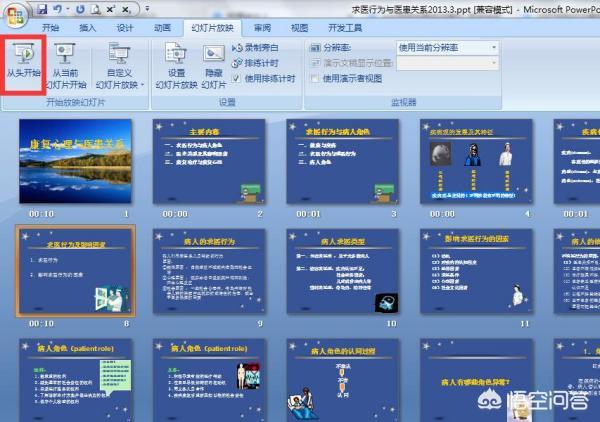Image resolution: width=600 pixels, height=422 pixels.
Task: Select slide 11 thumbnail 影响求医行为的因素
Action: [476, 271]
